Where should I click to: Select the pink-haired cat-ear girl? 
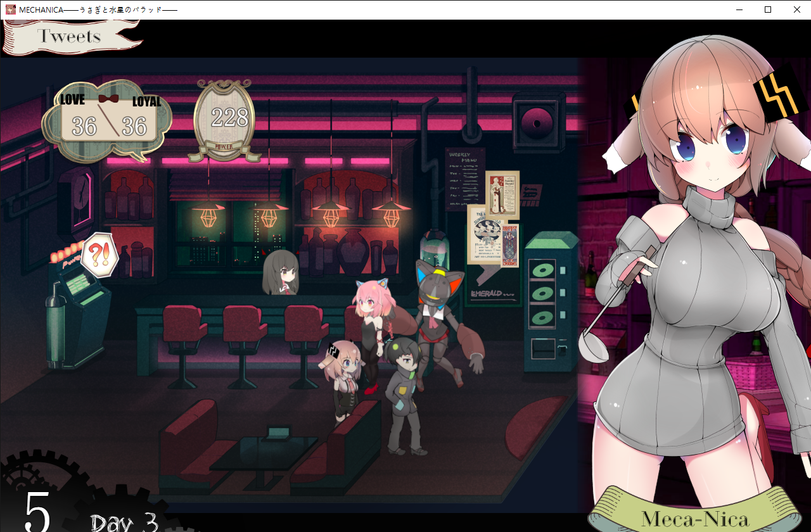tap(374, 336)
